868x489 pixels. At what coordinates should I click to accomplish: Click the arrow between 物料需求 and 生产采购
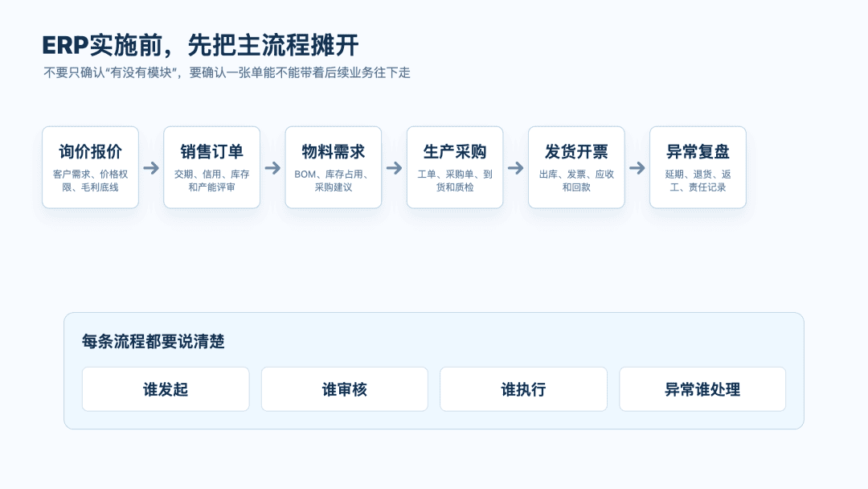pos(394,168)
